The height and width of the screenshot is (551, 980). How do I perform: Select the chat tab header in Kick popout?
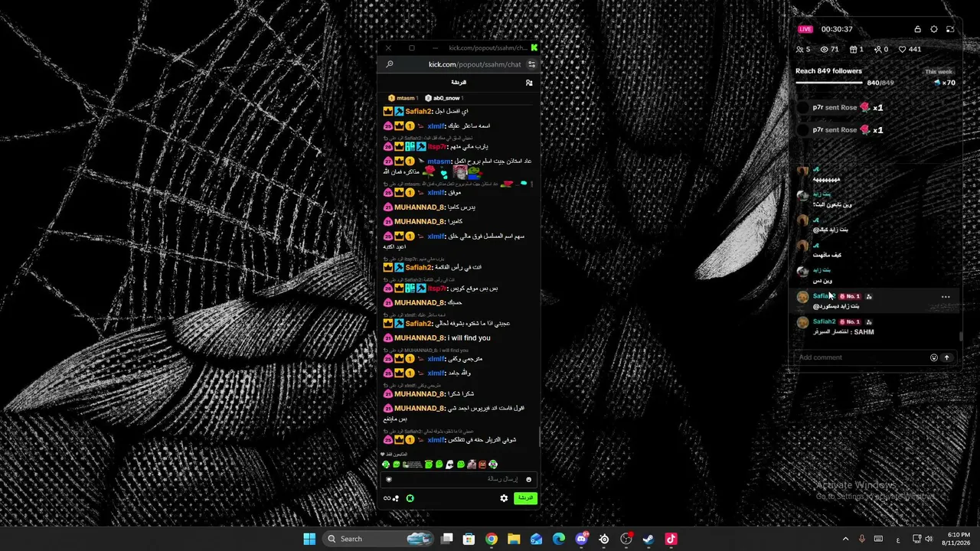coord(459,83)
